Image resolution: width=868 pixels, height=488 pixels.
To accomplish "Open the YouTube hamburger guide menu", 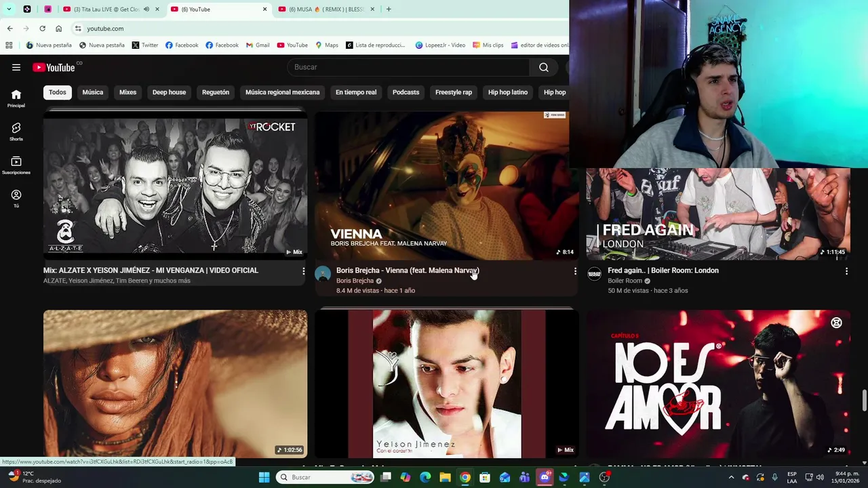I will pyautogui.click(x=16, y=67).
